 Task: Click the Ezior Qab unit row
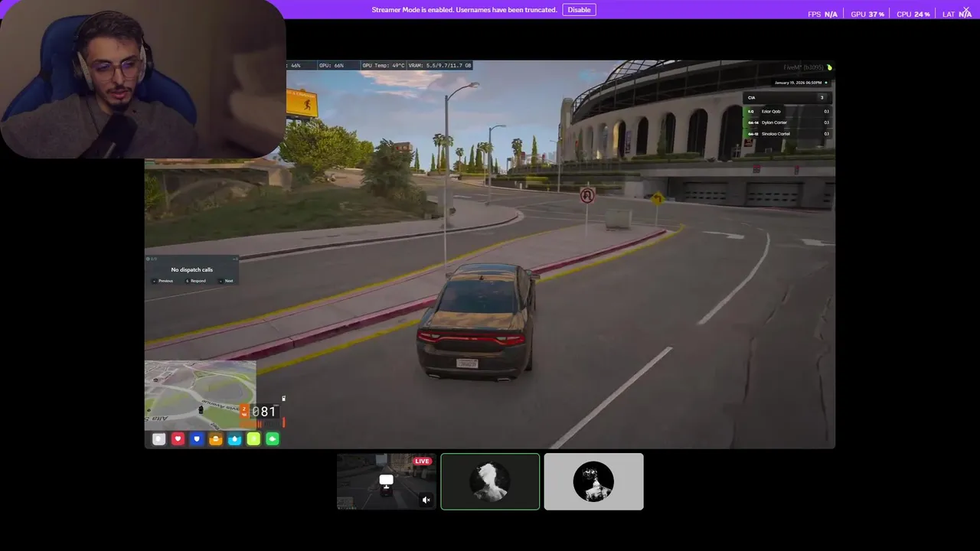tap(788, 112)
